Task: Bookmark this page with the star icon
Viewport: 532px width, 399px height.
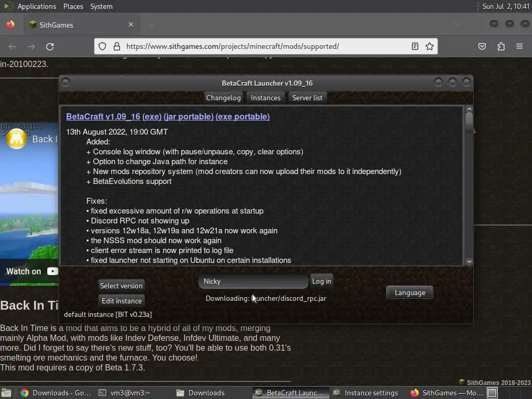Action: (430, 46)
